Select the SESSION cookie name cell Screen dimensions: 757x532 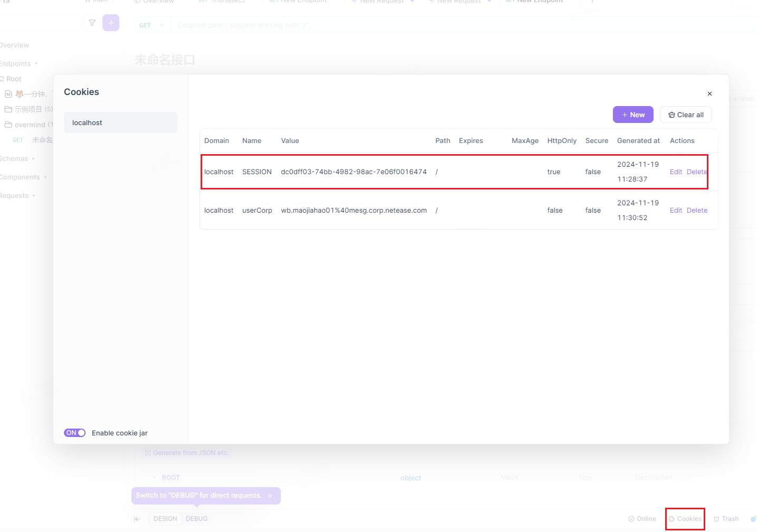pos(257,172)
